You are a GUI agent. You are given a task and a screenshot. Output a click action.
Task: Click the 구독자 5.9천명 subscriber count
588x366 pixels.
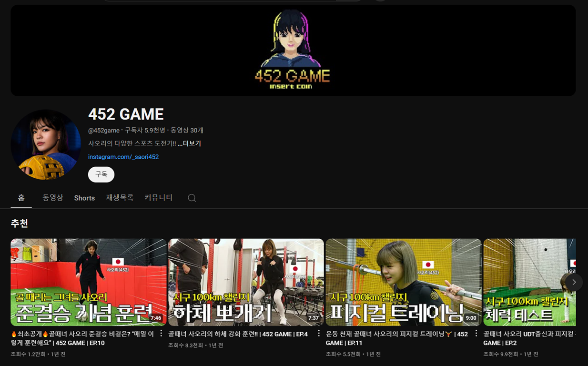click(x=145, y=130)
